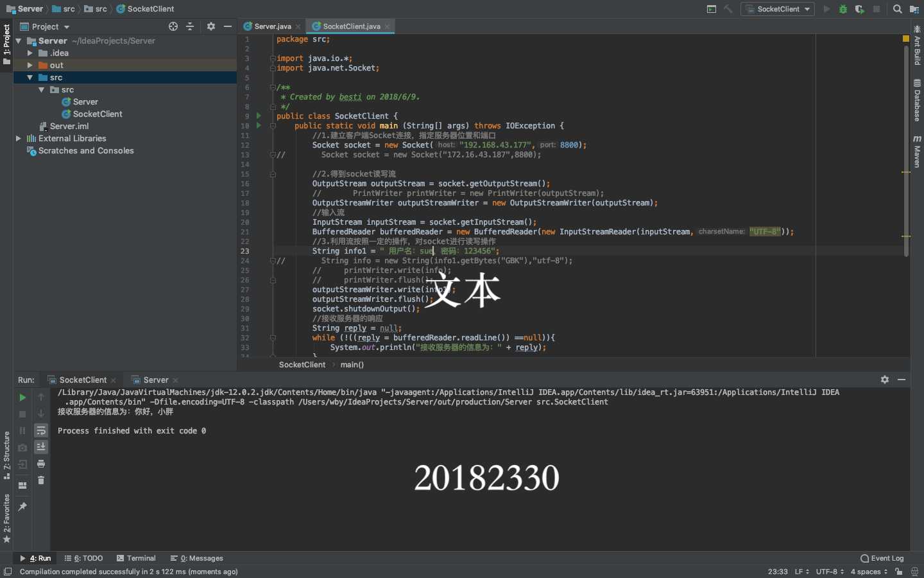Click the pause output icon in Run panel
Viewport: 924px width, 578px height.
coord(22,431)
